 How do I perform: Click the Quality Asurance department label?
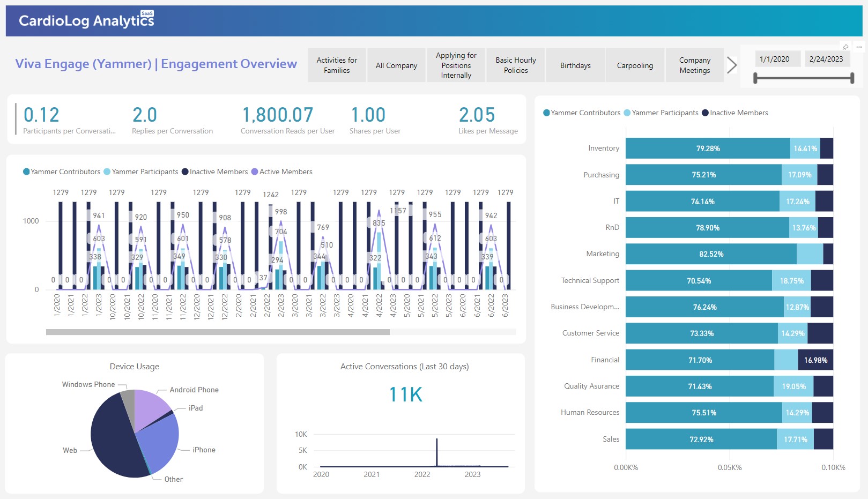click(x=591, y=386)
